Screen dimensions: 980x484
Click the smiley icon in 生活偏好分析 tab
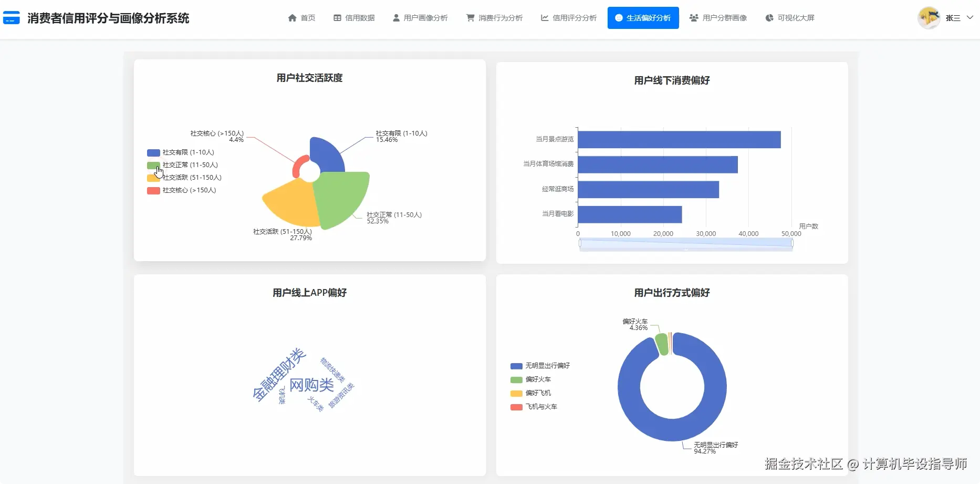619,18
